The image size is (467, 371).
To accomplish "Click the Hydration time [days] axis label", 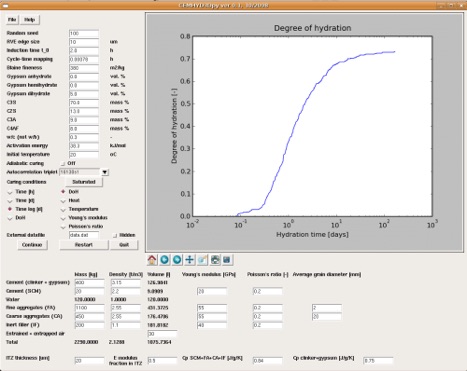I will click(312, 235).
